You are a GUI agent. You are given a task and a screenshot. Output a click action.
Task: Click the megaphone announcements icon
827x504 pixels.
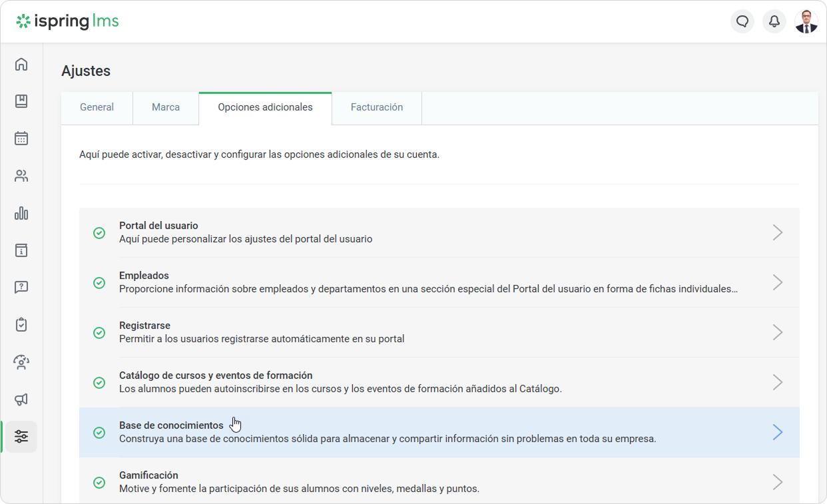click(21, 399)
